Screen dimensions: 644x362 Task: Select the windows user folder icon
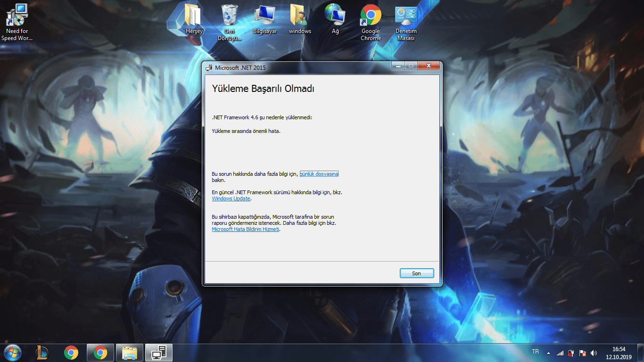[300, 20]
